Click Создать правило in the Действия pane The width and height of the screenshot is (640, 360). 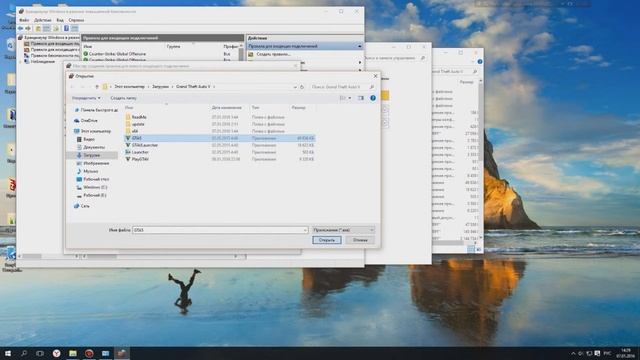pos(270,54)
